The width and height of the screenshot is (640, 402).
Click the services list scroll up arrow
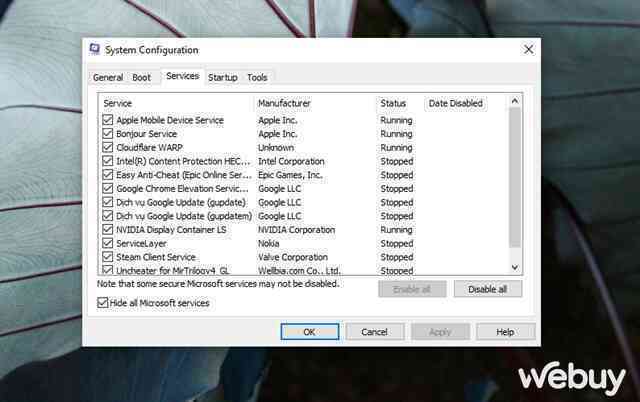tap(515, 101)
